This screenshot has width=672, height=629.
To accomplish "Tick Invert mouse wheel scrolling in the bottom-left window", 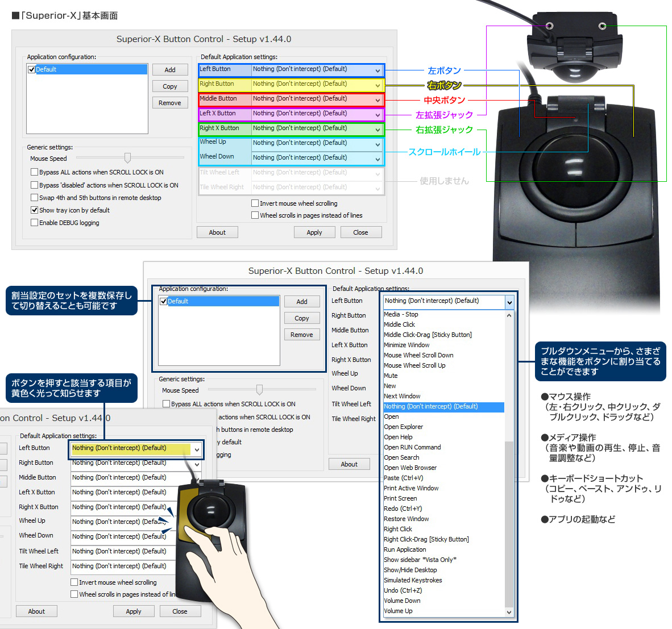I will (x=74, y=582).
